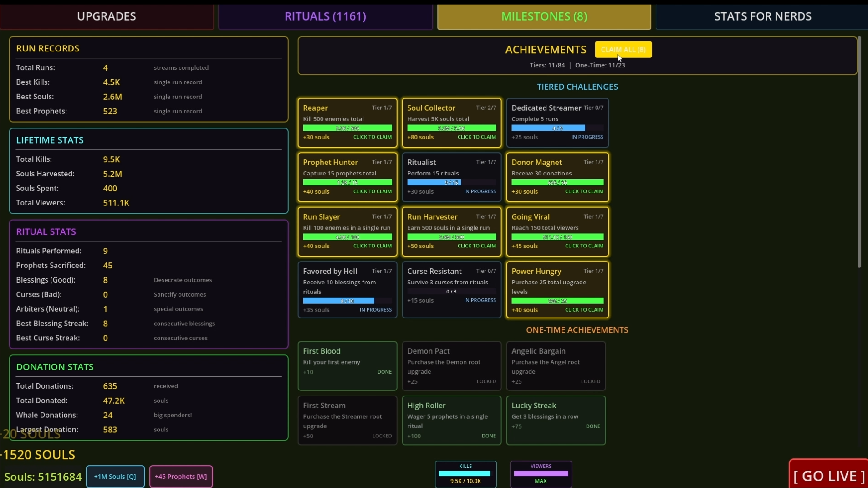
Task: Open the Upgrades tab
Action: pos(107,16)
